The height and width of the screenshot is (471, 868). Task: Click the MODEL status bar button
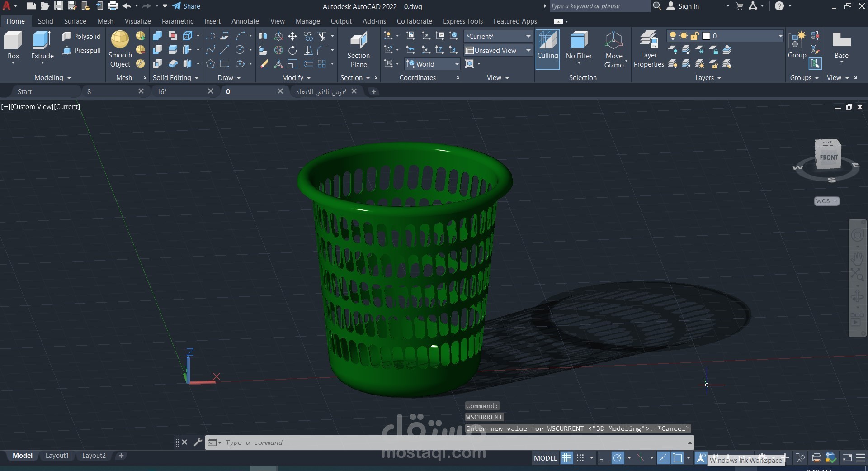tap(545, 458)
